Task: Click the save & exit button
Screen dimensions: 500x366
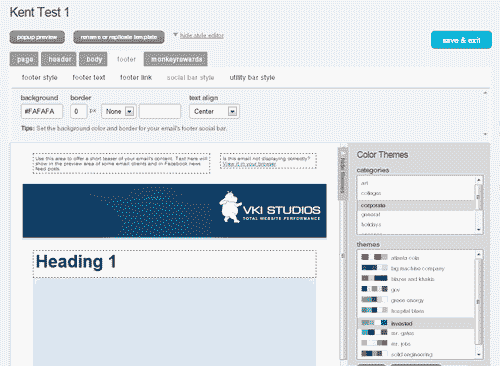Action: (461, 40)
